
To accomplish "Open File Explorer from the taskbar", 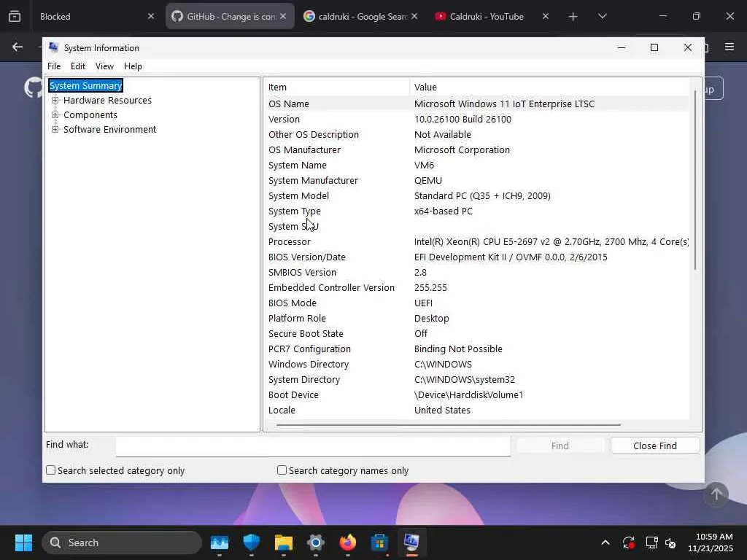I will [x=284, y=542].
